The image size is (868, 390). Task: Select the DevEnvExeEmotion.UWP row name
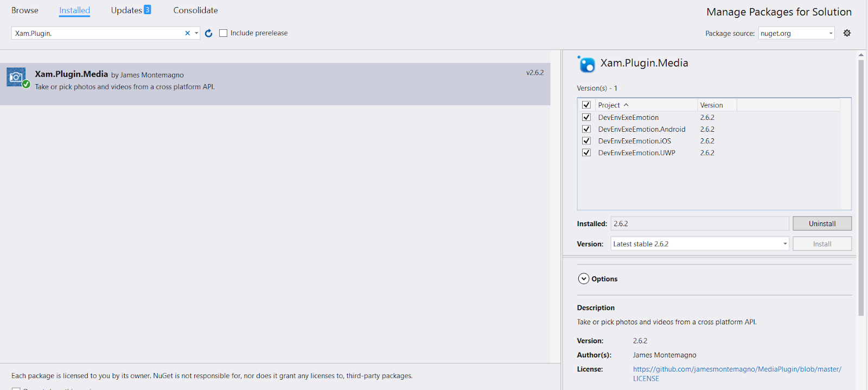(637, 153)
